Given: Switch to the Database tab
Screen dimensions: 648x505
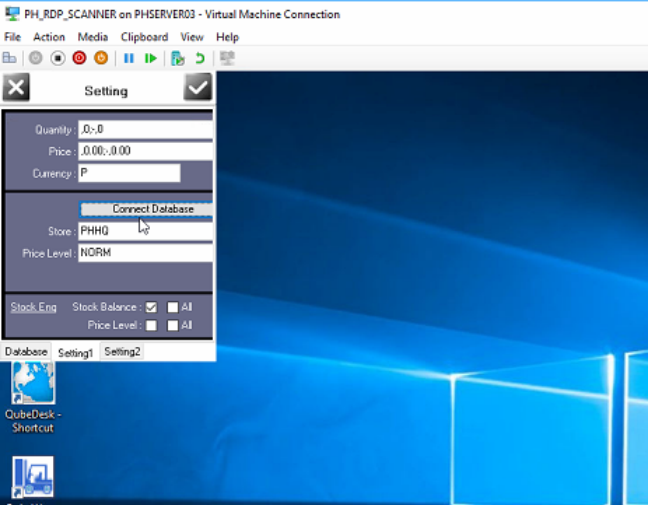Looking at the screenshot, I should (26, 352).
